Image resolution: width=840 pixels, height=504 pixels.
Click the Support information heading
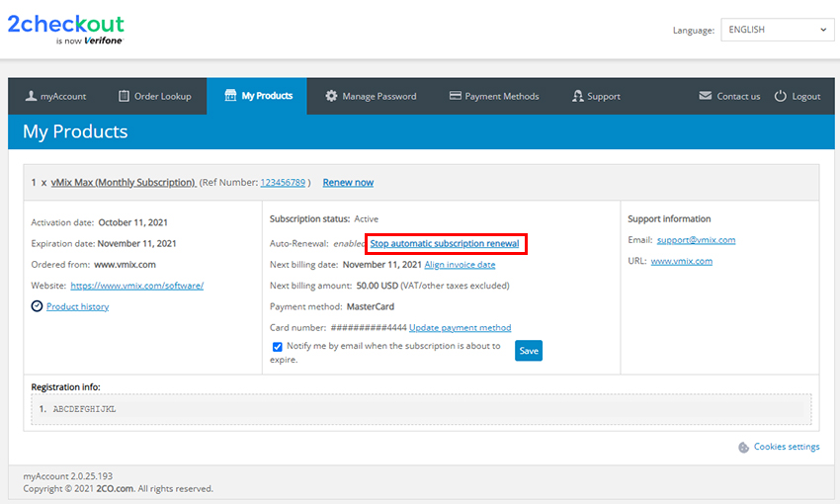point(669,219)
